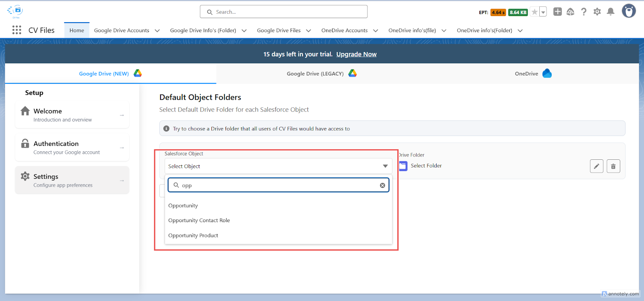Open the Google Drive Info's (Folder) tab

(203, 30)
